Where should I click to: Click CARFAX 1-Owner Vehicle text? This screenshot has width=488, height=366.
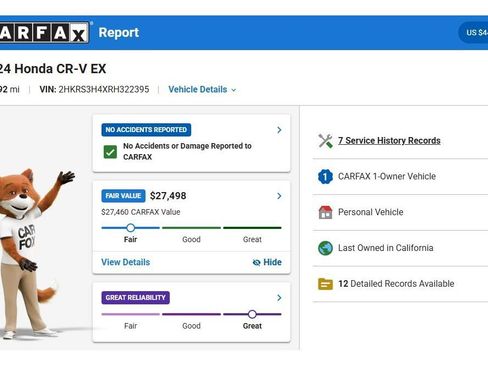point(387,176)
